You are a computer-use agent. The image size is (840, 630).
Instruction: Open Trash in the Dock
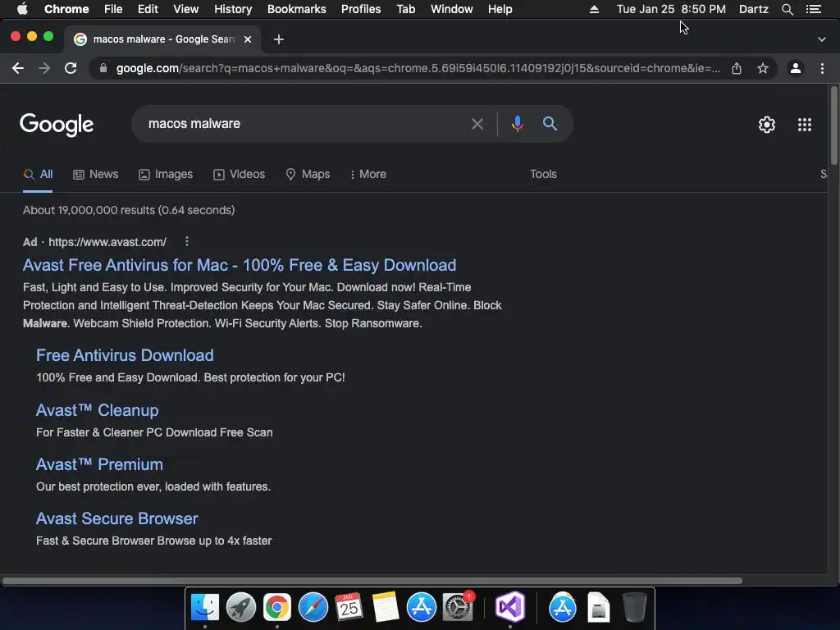(635, 608)
